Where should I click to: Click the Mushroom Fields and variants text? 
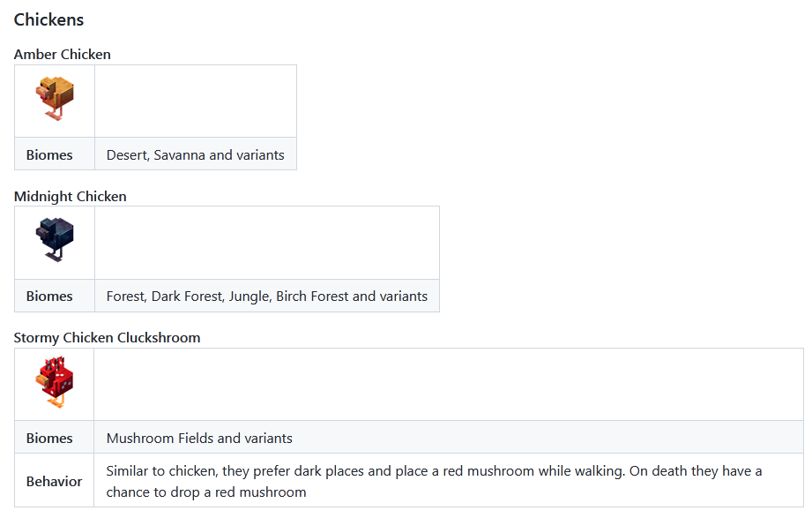[x=199, y=439]
